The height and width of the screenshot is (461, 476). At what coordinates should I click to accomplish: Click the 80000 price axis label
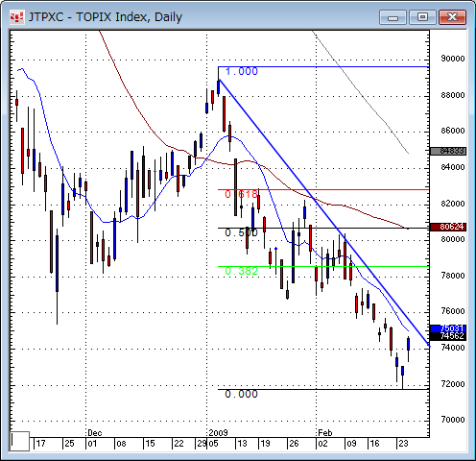click(453, 239)
